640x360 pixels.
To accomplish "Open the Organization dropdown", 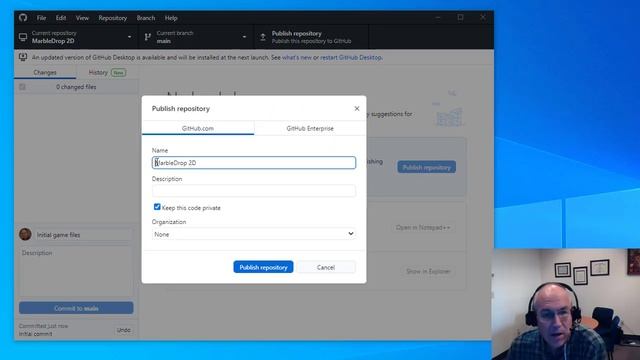I will point(254,234).
